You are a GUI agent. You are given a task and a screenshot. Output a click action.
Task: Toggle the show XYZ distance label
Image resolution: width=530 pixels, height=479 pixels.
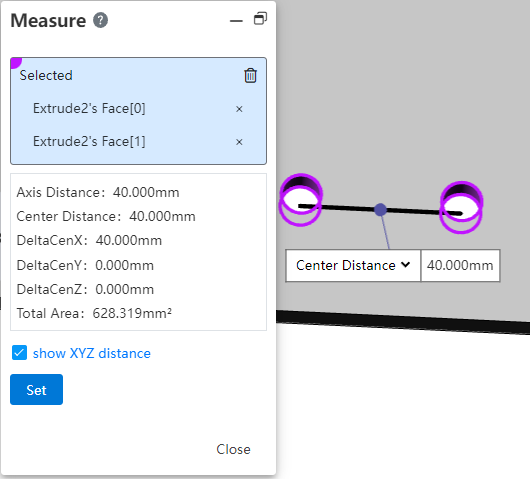[x=92, y=353]
